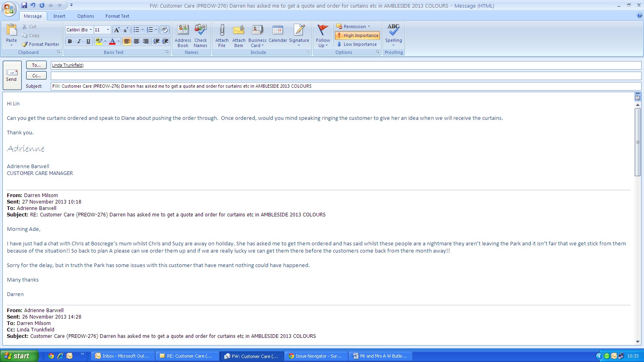Switch to RE: Customer Care taskbar window
Screen dimensions: 644x362
188,356
